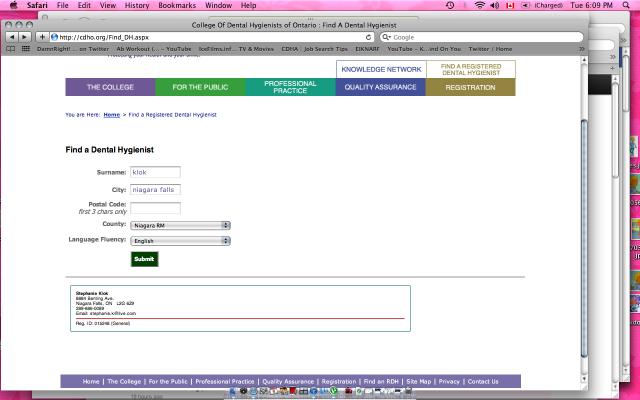Open Time Machine menu bar icon
The image size is (640, 400).
pyautogui.click(x=450, y=5)
